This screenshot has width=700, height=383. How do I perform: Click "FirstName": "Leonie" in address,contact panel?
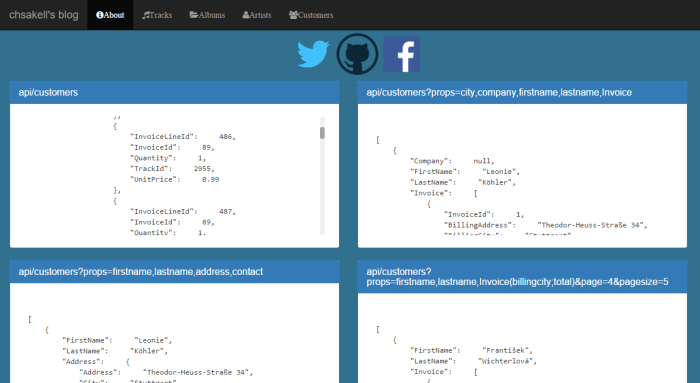click(117, 340)
